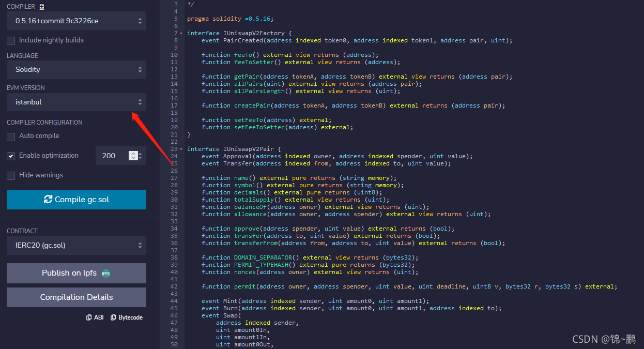Open Compilation Details
644x349 pixels.
pos(76,297)
